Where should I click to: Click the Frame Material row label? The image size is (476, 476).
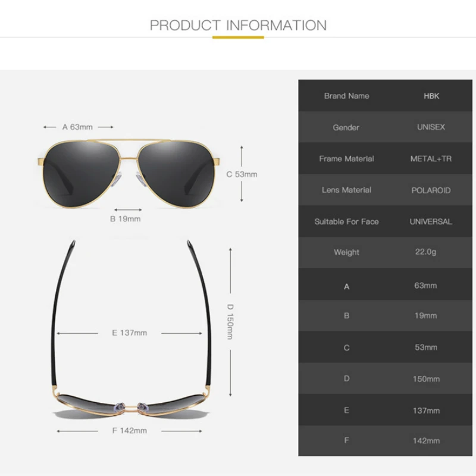[346, 159]
